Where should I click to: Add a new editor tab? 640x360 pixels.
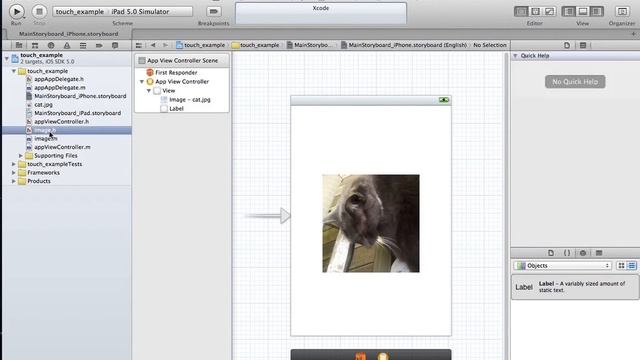point(633,34)
